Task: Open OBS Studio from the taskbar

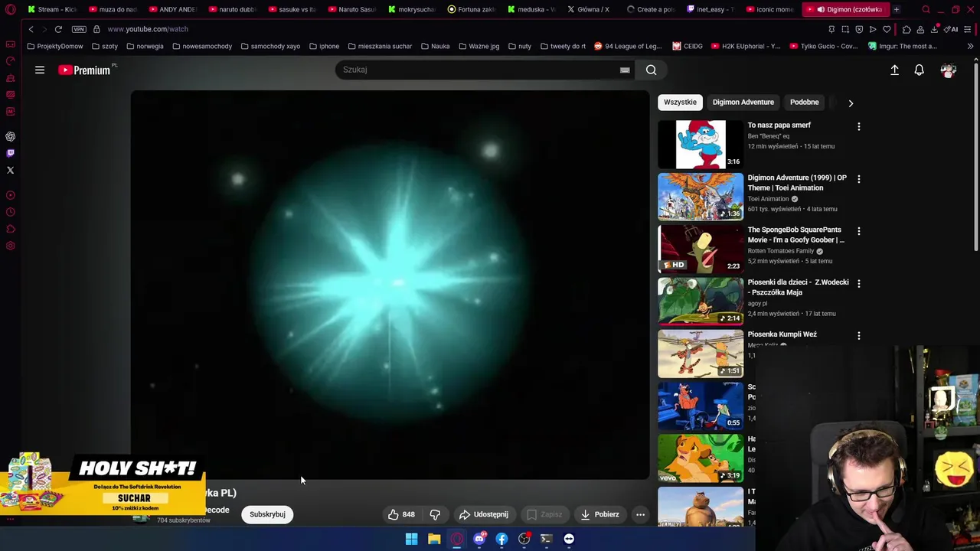Action: tap(524, 539)
